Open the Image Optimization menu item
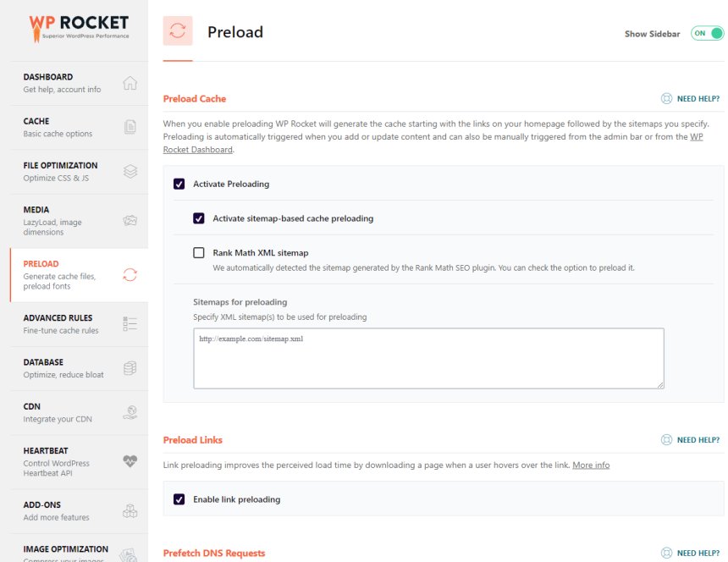Screen dimensions: 728x562 [65, 549]
